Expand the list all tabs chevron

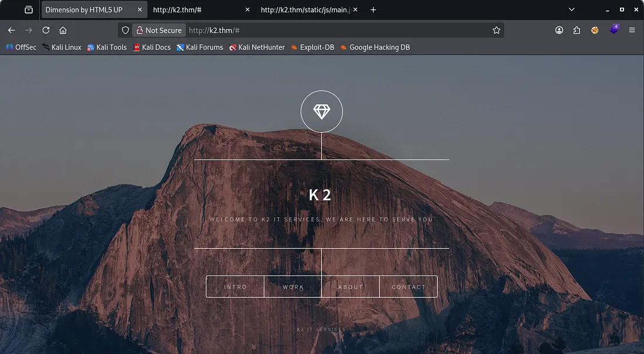572,10
